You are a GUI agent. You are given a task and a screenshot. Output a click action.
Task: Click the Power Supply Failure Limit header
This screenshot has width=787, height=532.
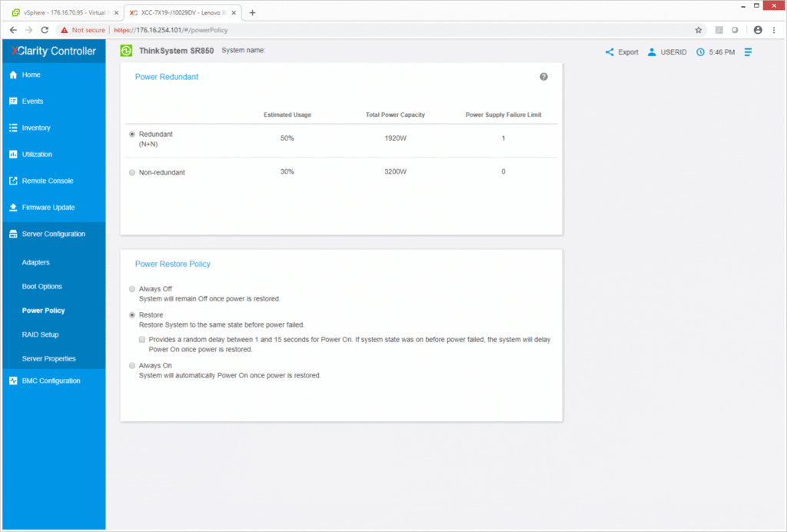pos(503,115)
